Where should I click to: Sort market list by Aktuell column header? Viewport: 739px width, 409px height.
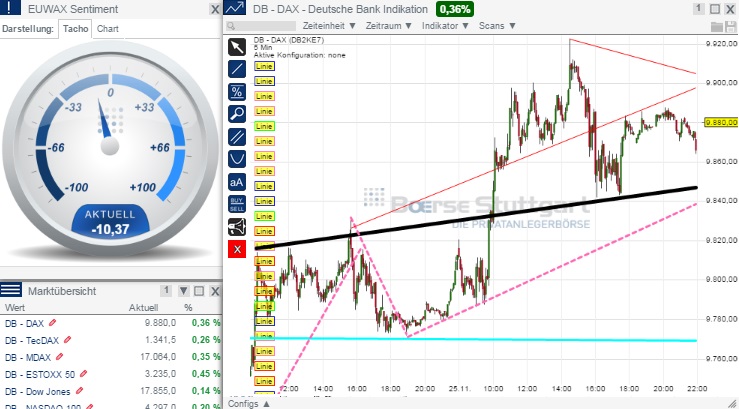[x=143, y=308]
